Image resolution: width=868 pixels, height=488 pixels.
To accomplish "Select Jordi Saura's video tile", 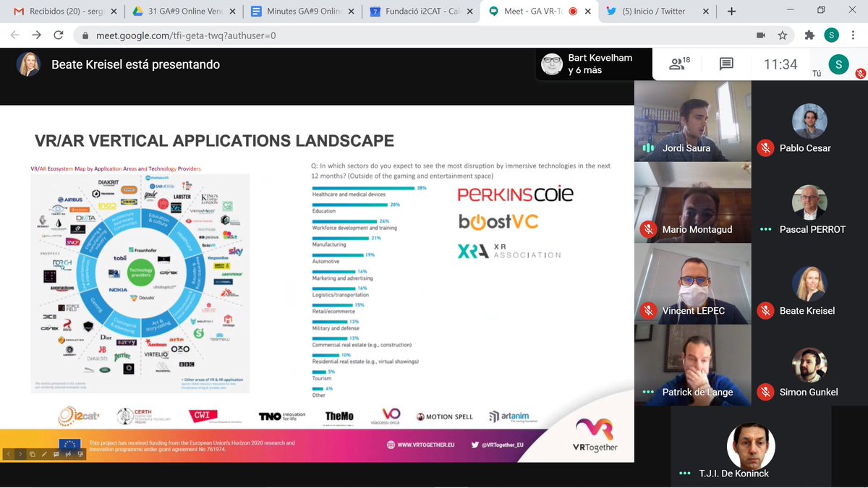I will click(693, 121).
